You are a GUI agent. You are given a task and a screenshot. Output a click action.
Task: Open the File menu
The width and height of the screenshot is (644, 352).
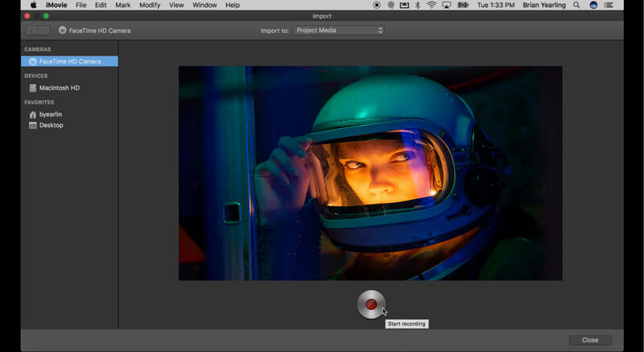(81, 5)
